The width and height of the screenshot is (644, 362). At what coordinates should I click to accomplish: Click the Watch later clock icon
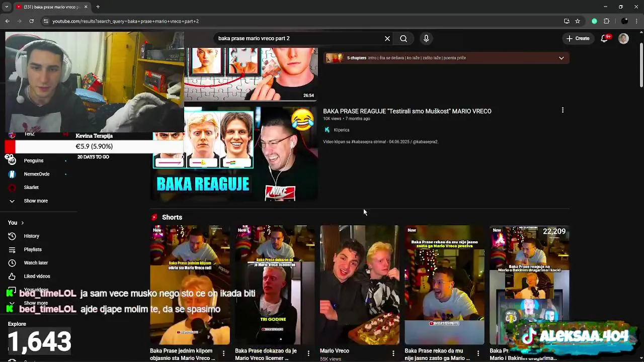pos(12,263)
